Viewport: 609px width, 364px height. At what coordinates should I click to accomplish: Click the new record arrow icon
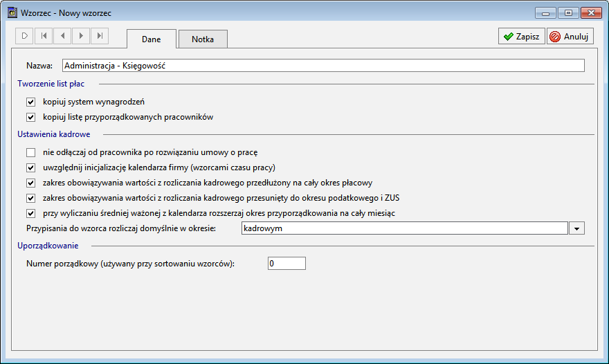coord(24,36)
